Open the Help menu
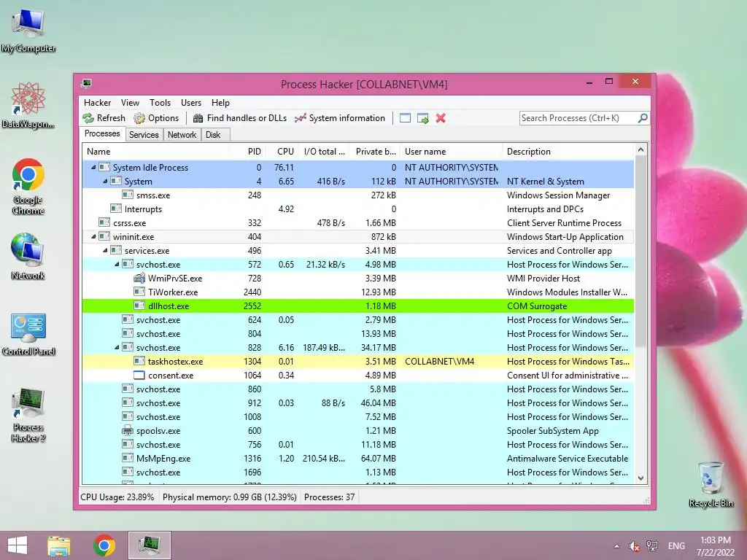This screenshot has width=747, height=560. coord(220,103)
